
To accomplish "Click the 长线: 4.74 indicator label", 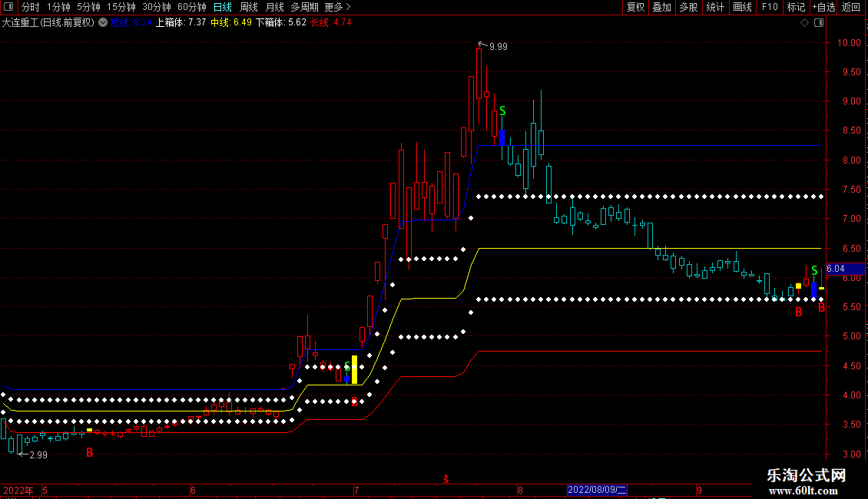I will click(331, 23).
